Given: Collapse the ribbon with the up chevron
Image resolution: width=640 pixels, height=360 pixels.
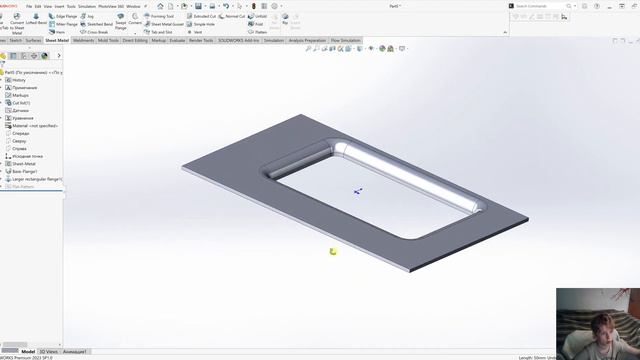Looking at the screenshot, I should [505, 32].
